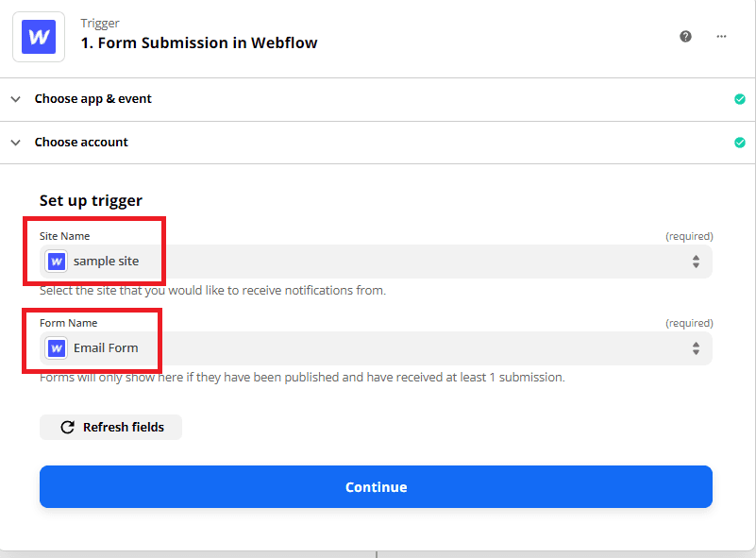
Task: Click the Trigger label above the step name
Action: pos(100,23)
